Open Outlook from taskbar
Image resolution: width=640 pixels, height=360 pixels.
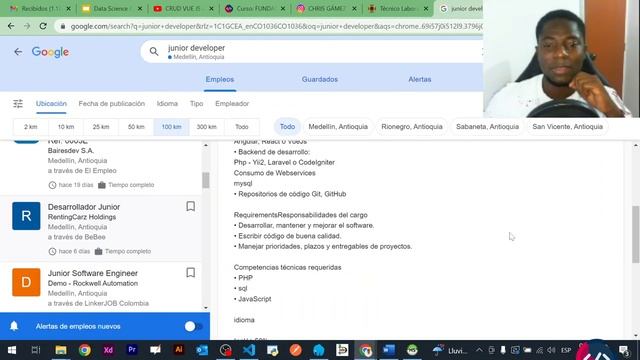tap(202, 350)
